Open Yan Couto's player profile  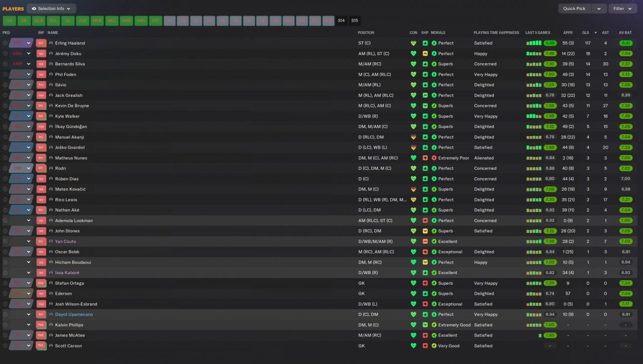click(x=66, y=241)
